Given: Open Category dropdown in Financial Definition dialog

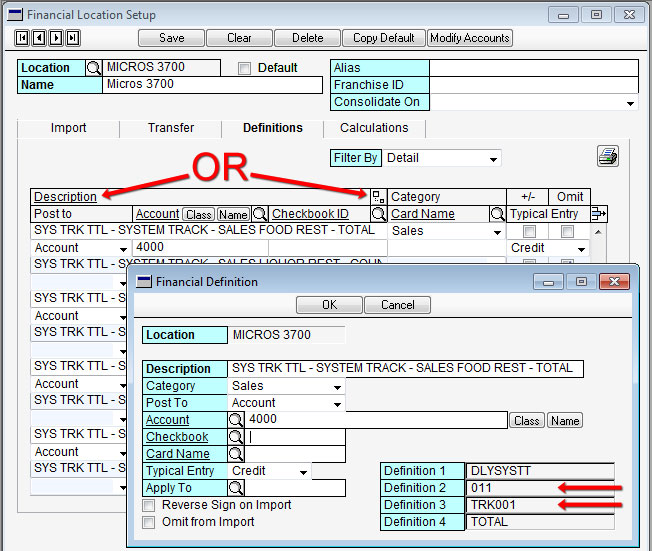Looking at the screenshot, I should click(337, 387).
